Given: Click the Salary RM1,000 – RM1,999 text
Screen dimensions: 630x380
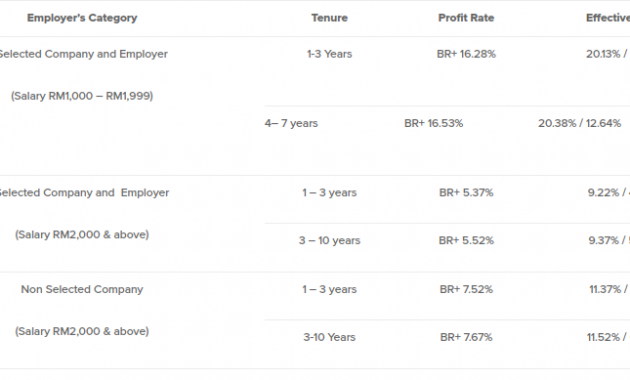Looking at the screenshot, I should 82,96.
